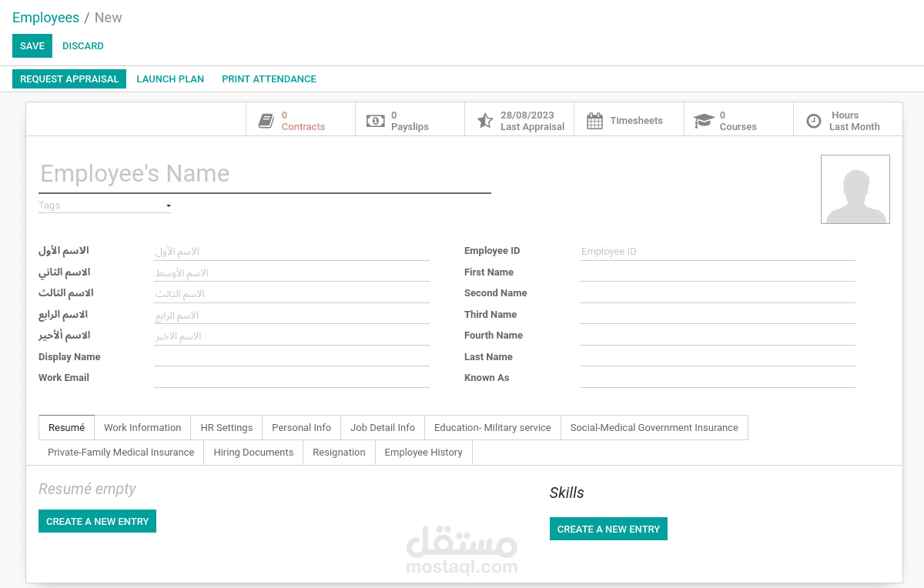The width and height of the screenshot is (924, 588).
Task: Discard the new employee form
Action: click(83, 46)
